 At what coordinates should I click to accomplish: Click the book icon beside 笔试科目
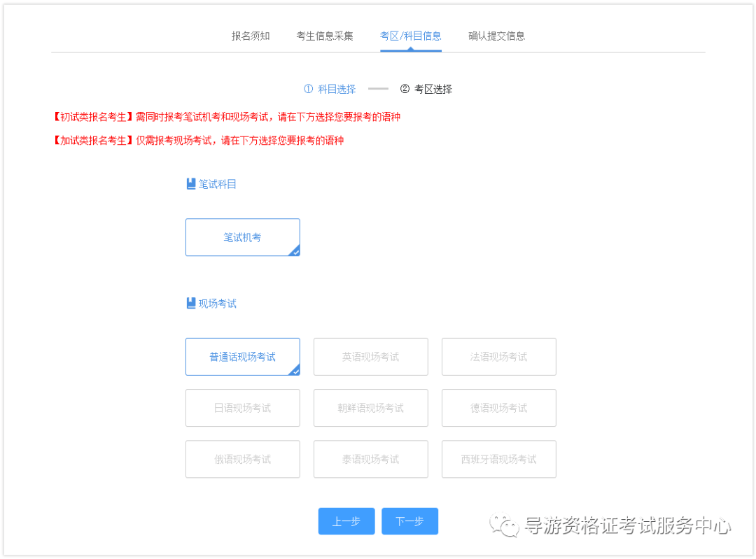pos(191,183)
